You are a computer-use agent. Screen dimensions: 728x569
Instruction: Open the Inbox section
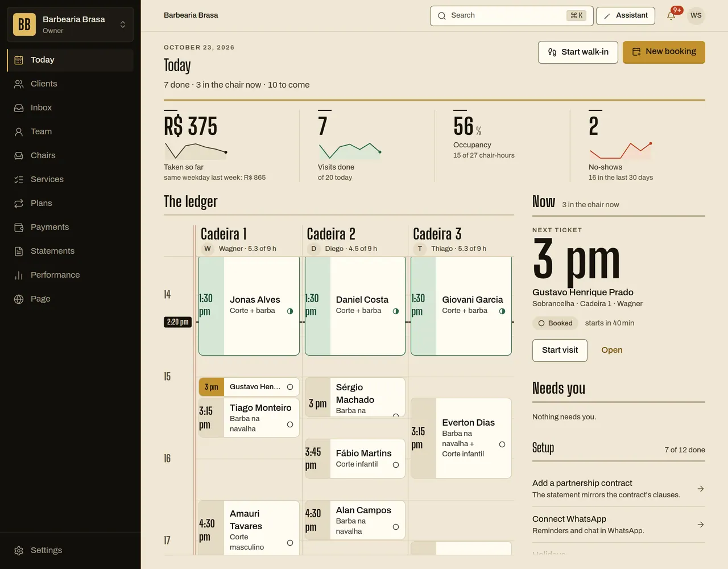click(x=71, y=108)
